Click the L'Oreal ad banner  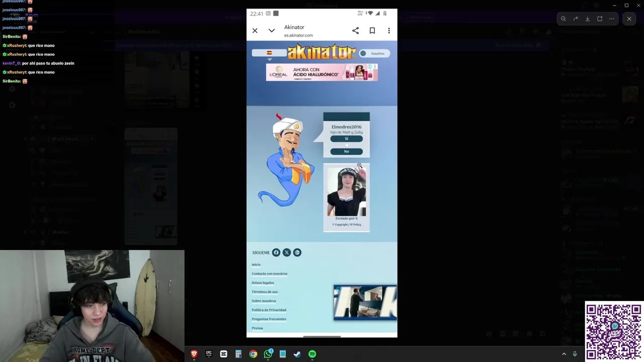point(321,72)
